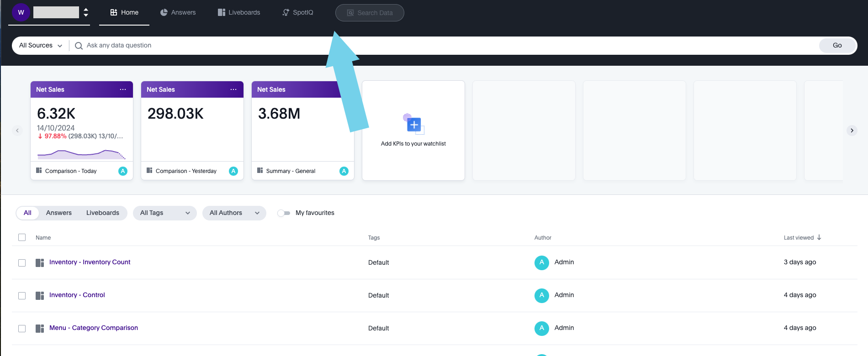
Task: Click liveboard icon beside Comparison - Today
Action: [39, 170]
